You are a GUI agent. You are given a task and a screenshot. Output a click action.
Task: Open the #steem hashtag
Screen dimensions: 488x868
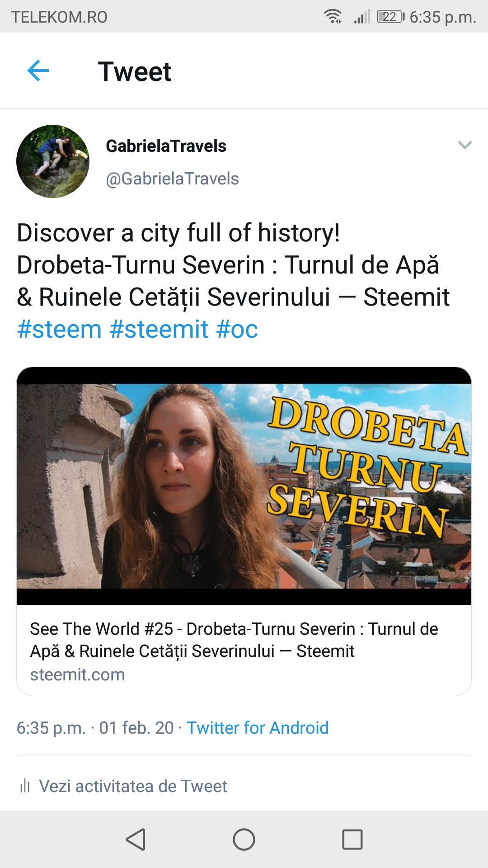click(x=59, y=329)
